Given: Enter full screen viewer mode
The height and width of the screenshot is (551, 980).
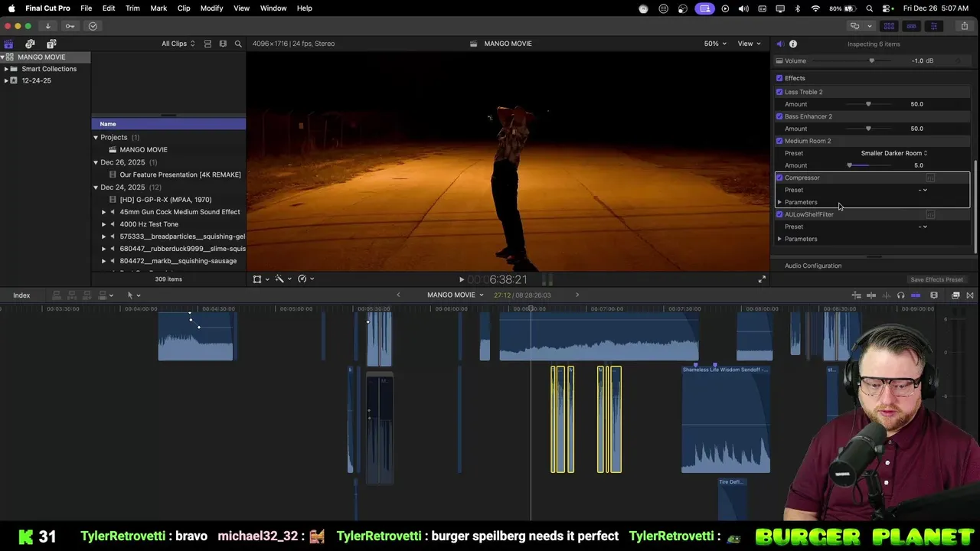Looking at the screenshot, I should 762,279.
